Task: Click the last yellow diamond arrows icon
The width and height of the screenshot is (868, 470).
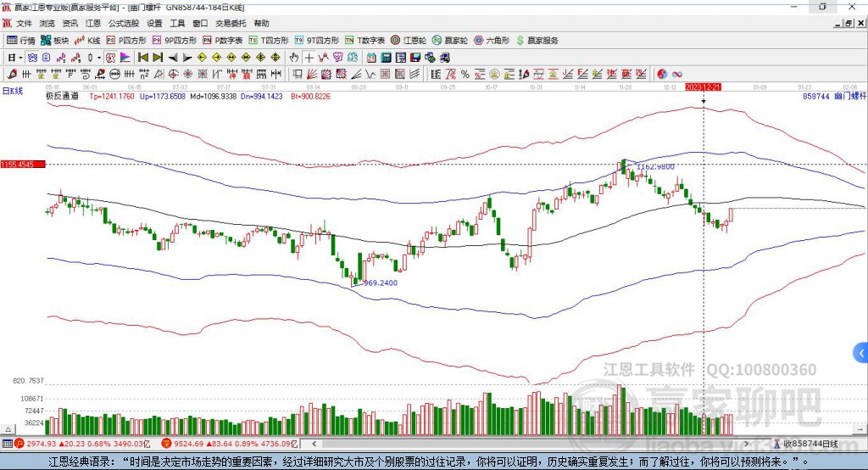Action: pos(275,58)
